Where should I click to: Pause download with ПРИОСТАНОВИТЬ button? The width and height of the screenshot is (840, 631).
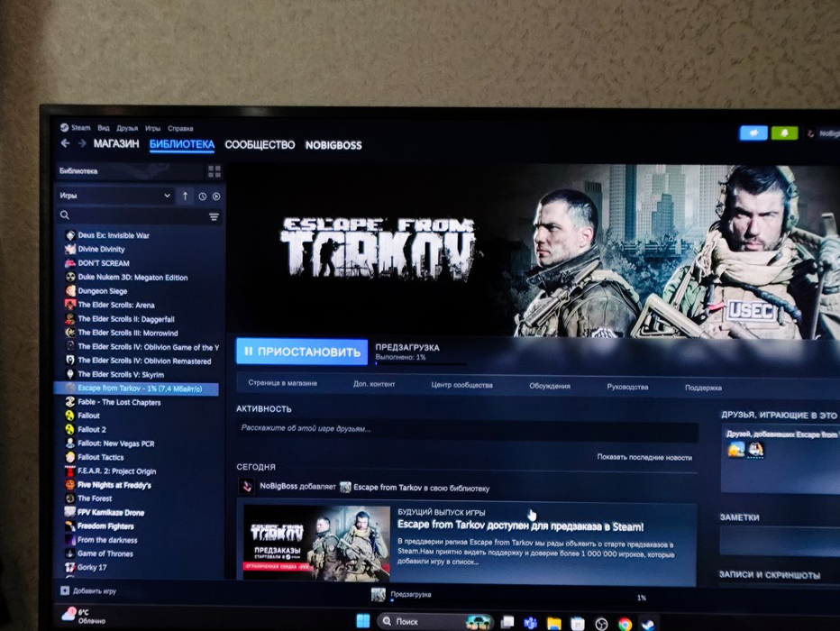pos(302,352)
